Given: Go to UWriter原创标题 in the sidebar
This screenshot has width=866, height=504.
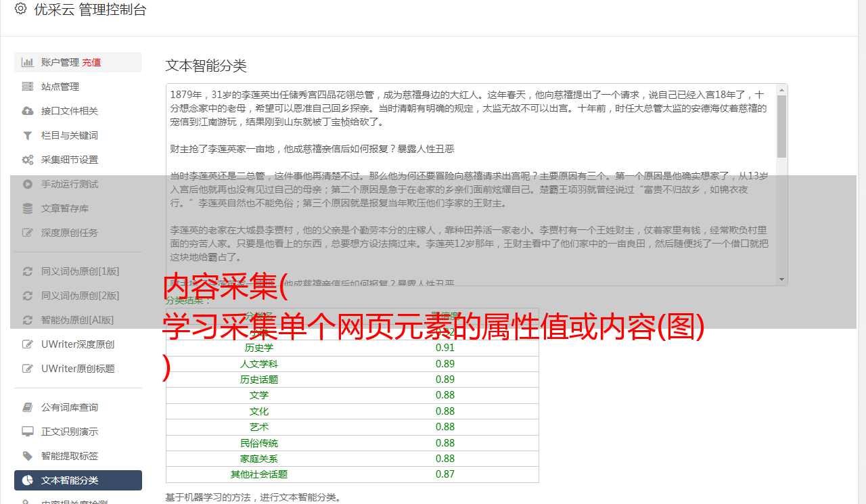Looking at the screenshot, I should [x=78, y=369].
